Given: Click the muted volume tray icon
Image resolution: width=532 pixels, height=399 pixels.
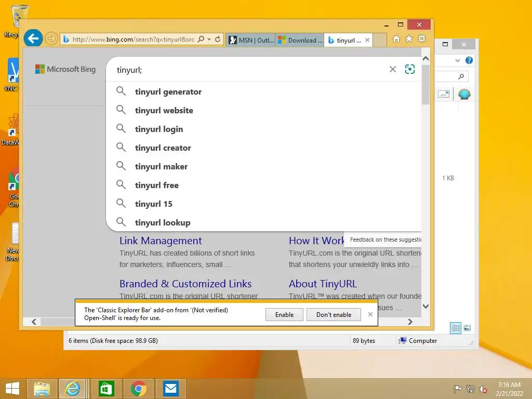Looking at the screenshot, I should 483,389.
